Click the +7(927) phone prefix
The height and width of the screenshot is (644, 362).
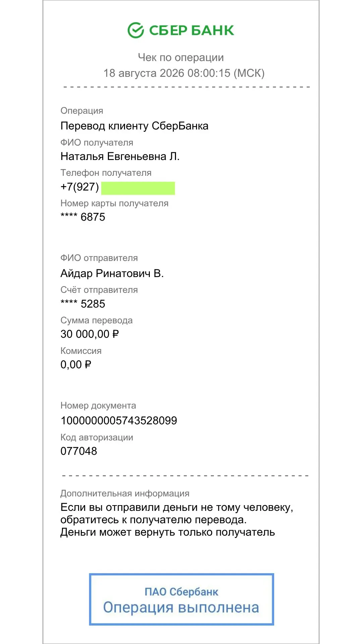(80, 187)
